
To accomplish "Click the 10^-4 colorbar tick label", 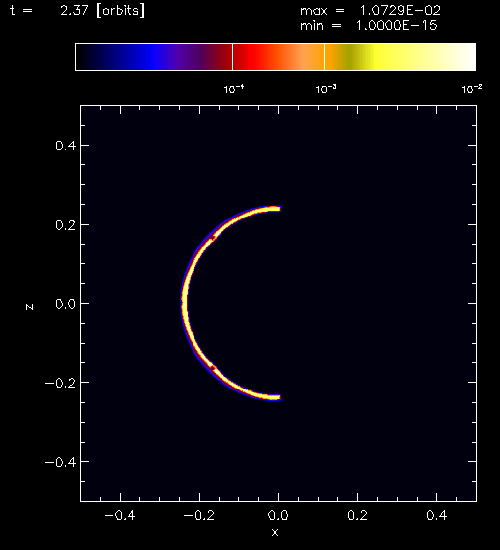I will (234, 89).
